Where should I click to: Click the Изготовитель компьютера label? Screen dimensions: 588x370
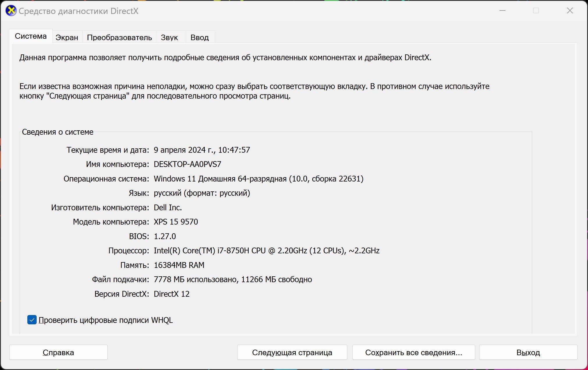coord(100,207)
